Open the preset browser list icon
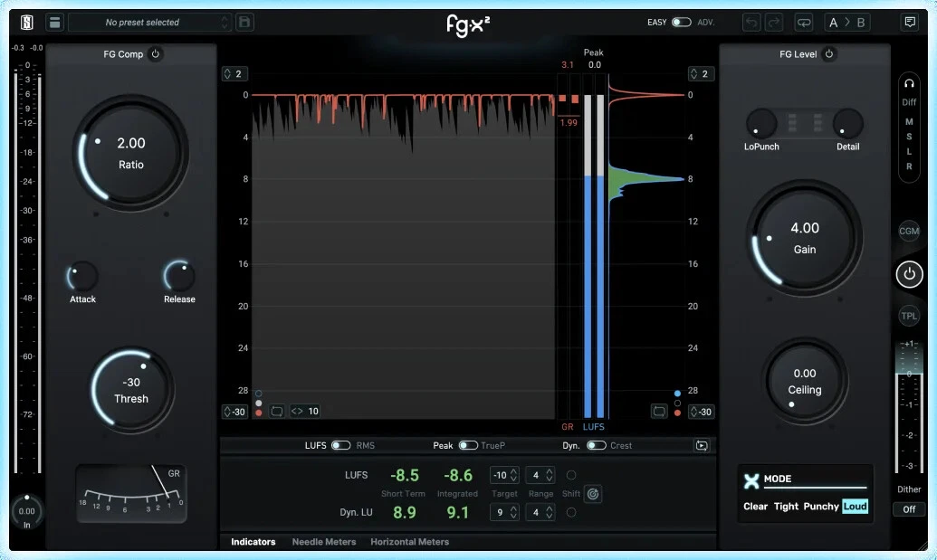Image resolution: width=937 pixels, height=560 pixels. click(54, 23)
